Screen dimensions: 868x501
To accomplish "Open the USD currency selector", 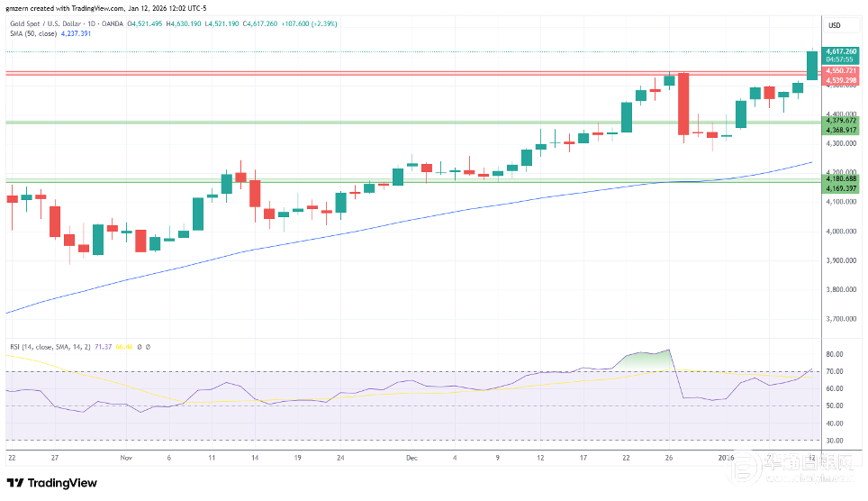I will (x=834, y=25).
